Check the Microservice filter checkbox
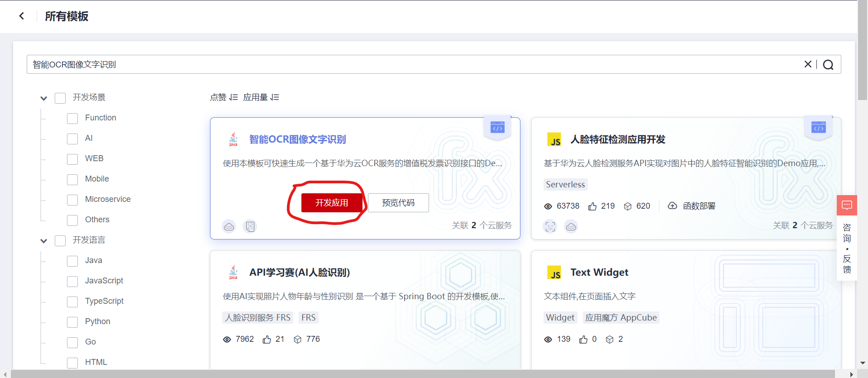Viewport: 868px width, 378px height. pos(72,200)
